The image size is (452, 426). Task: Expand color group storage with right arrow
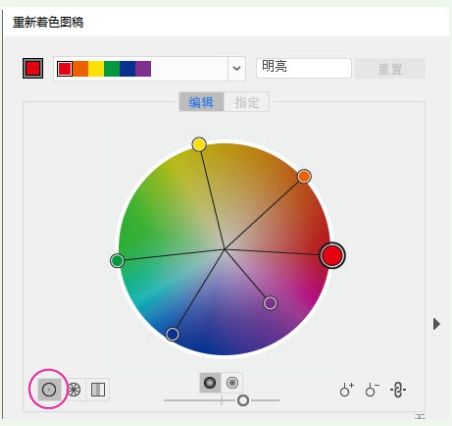[x=436, y=324]
